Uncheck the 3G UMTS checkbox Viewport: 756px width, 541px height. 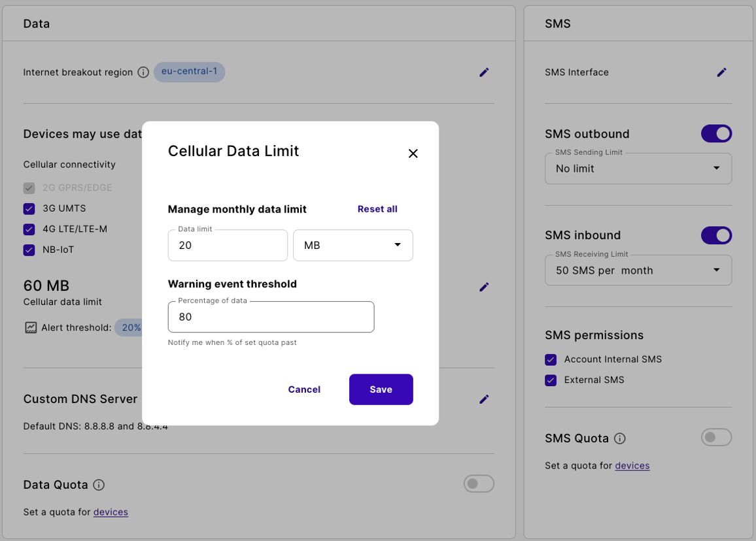click(x=29, y=209)
